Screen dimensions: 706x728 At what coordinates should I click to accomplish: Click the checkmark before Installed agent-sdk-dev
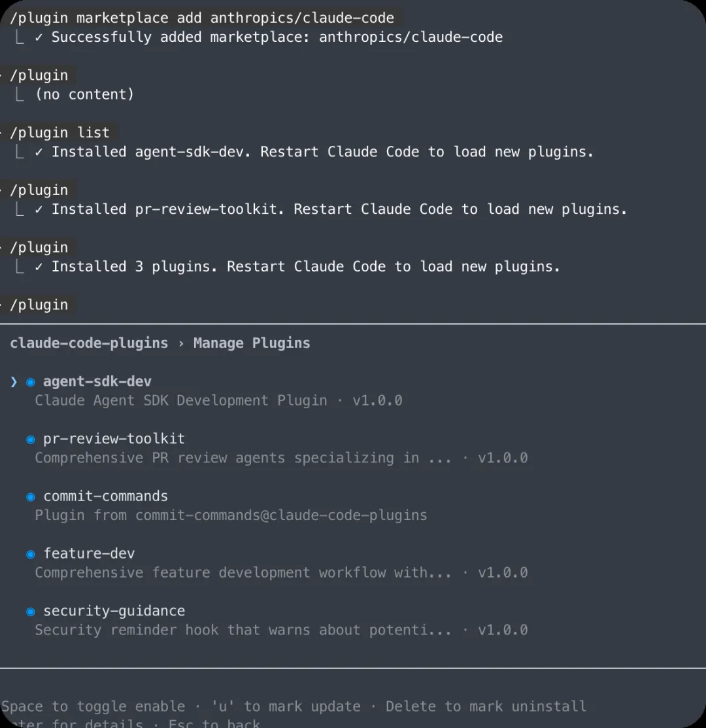point(39,152)
